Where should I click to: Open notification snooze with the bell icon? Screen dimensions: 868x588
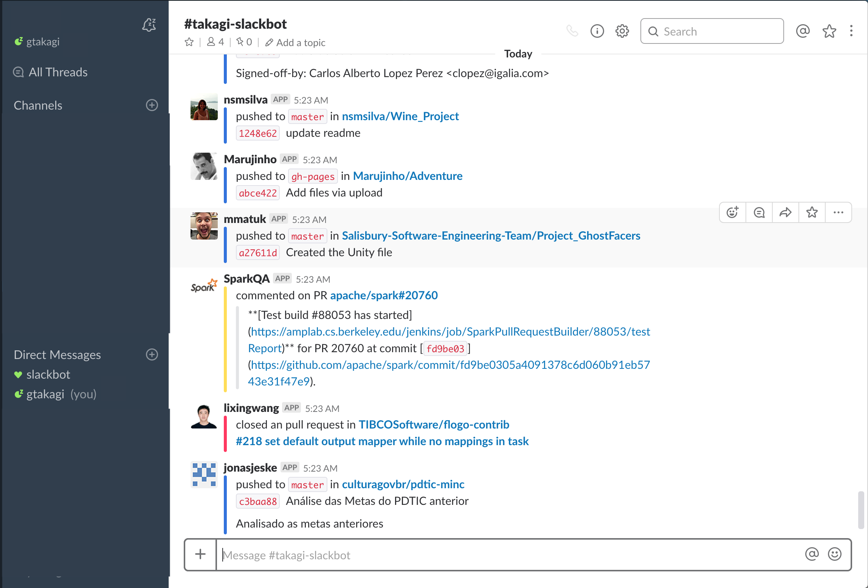pos(149,25)
